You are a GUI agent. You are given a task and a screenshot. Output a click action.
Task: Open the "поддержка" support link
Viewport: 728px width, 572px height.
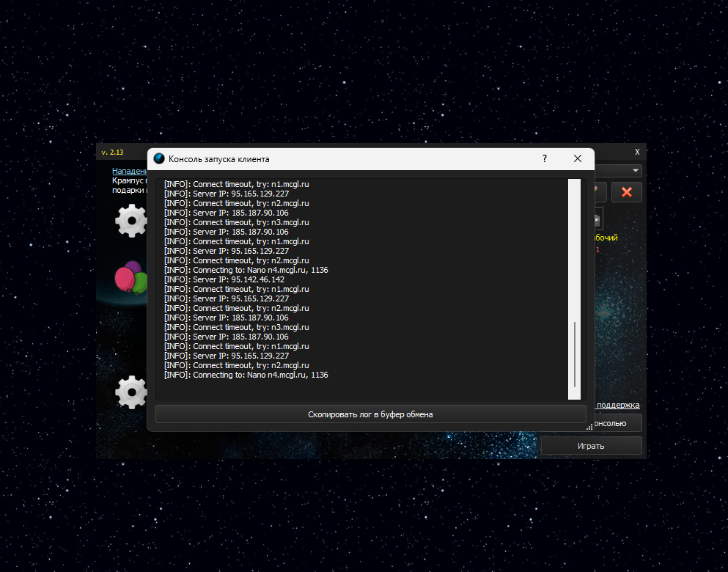pos(618,405)
